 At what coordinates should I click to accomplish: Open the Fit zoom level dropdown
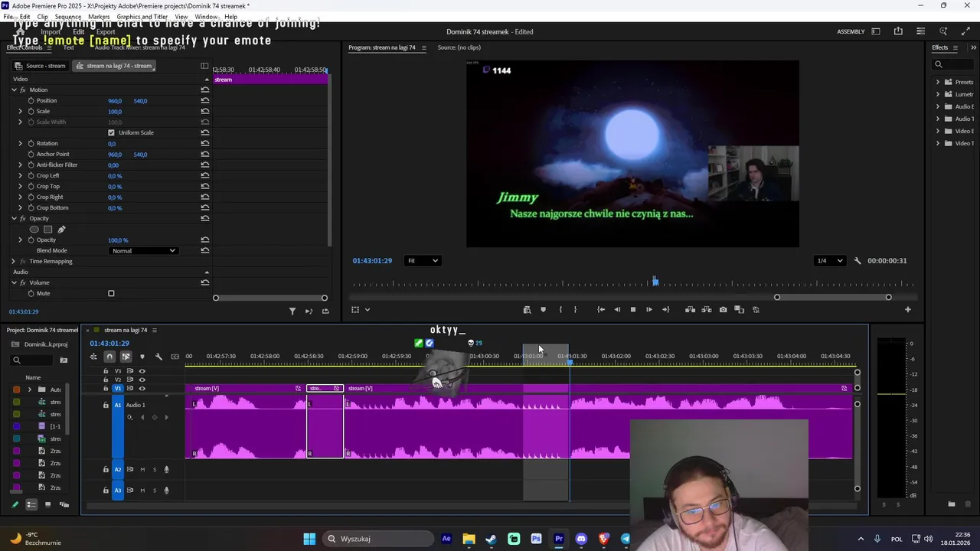[423, 261]
